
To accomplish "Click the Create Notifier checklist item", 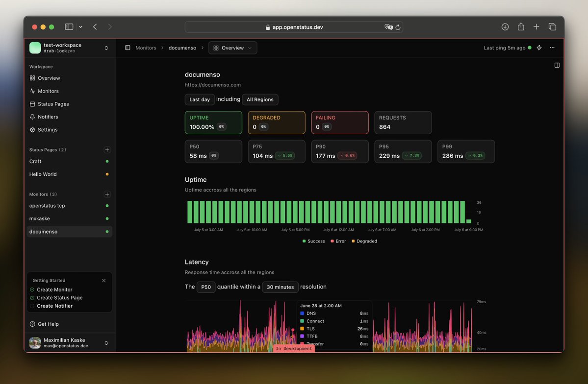I will 54,306.
